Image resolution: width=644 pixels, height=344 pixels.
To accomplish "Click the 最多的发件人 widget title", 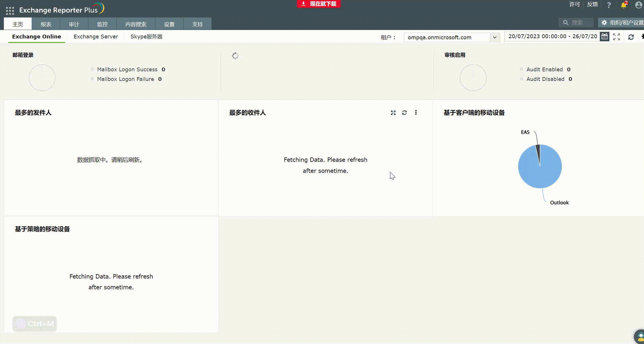I will click(33, 113).
